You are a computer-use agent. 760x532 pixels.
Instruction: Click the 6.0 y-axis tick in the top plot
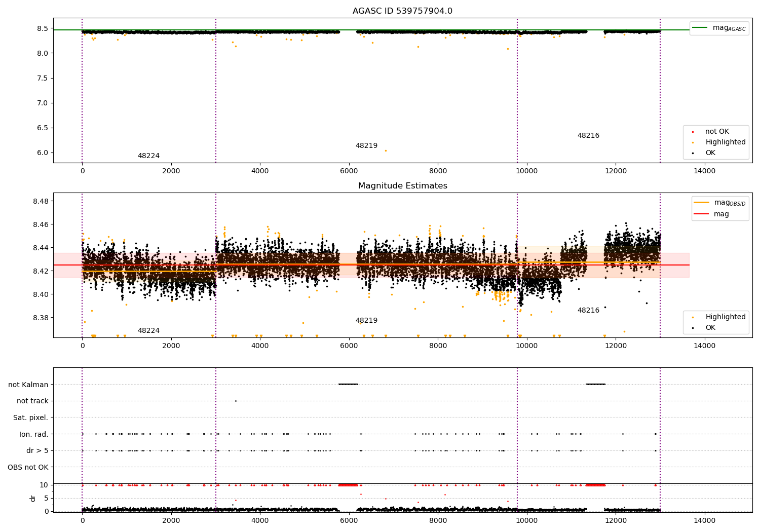pos(43,153)
